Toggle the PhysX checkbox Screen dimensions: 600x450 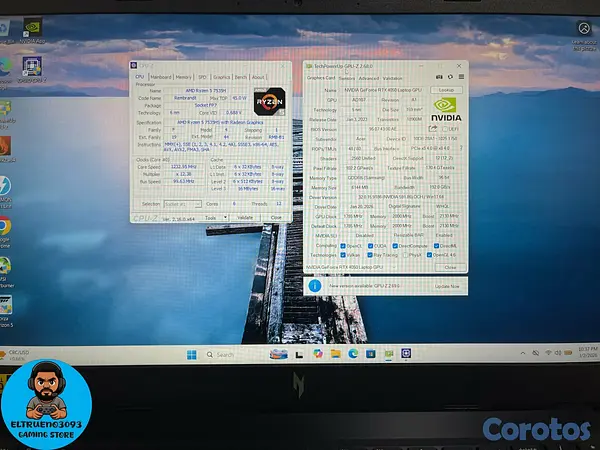tap(406, 255)
